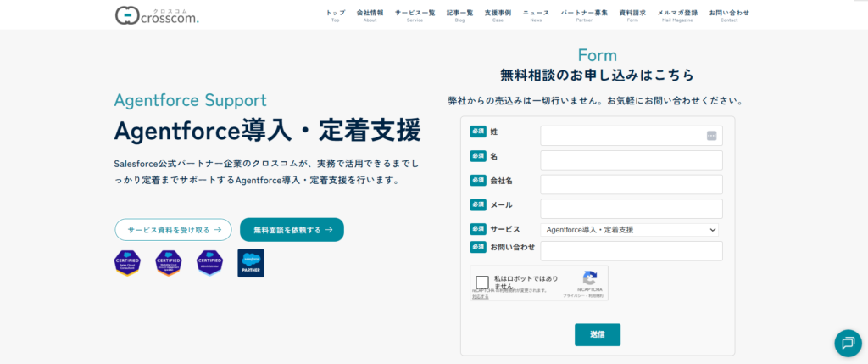
Task: Expand the サービス dropdown
Action: (631, 229)
